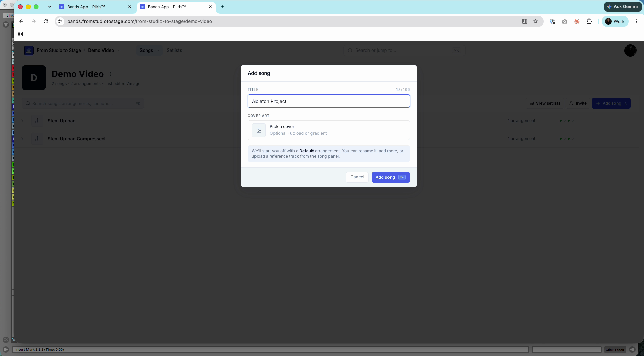Click the music note icon for Stem Upload Compressed
This screenshot has height=356, width=644.
pyautogui.click(x=37, y=139)
